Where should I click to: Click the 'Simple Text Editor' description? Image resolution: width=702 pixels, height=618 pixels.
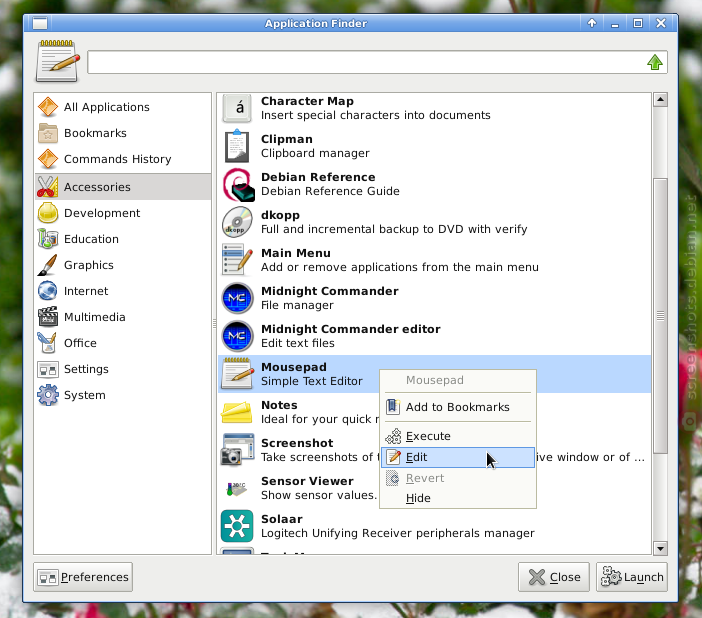coord(312,381)
